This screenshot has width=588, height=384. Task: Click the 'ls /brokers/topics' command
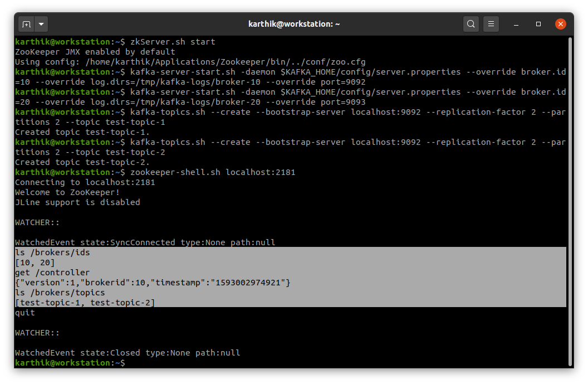point(60,293)
